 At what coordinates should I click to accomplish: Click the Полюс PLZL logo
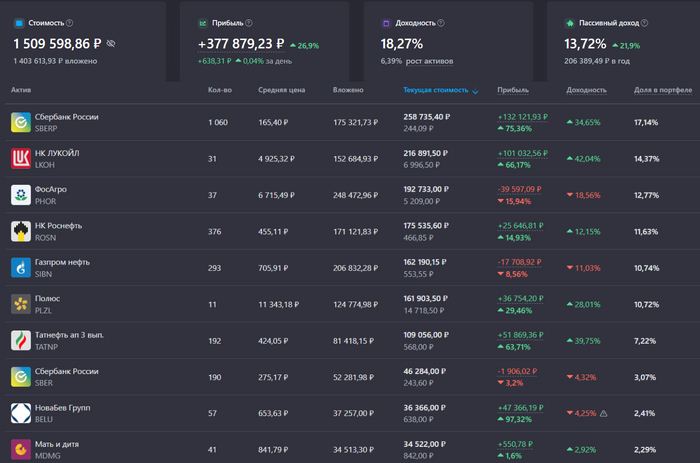[20, 303]
